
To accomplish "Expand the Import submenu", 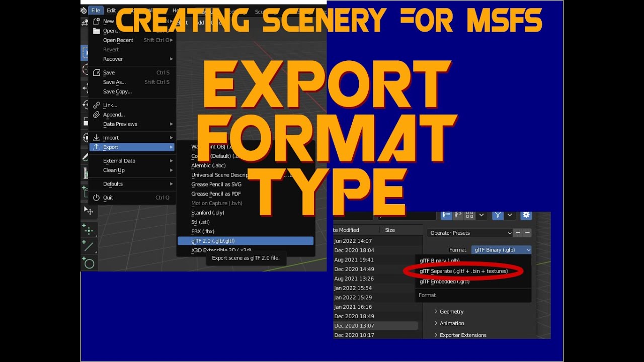I will pos(133,138).
